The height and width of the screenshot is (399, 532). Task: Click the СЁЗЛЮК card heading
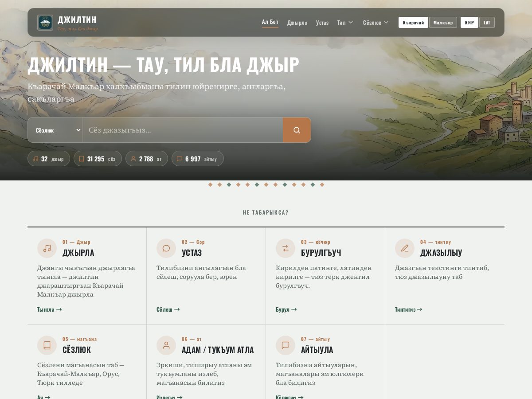[77, 350]
